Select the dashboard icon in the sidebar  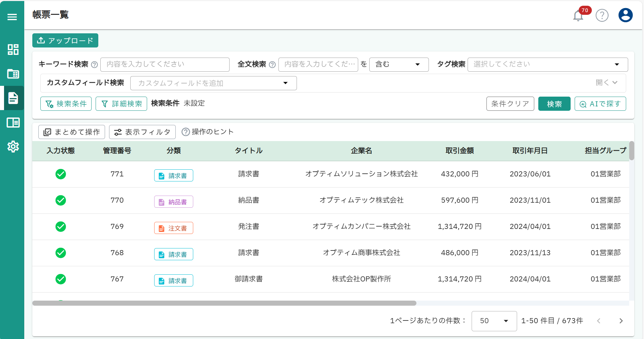pyautogui.click(x=13, y=49)
